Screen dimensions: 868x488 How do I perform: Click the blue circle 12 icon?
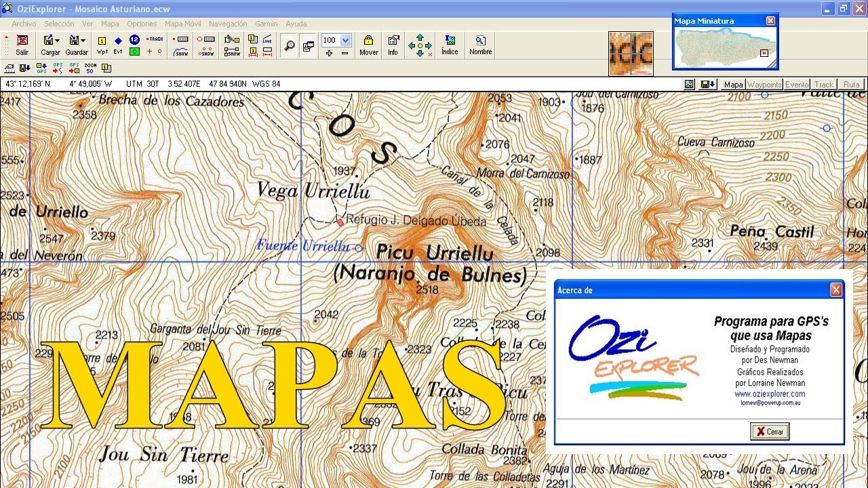(134, 39)
